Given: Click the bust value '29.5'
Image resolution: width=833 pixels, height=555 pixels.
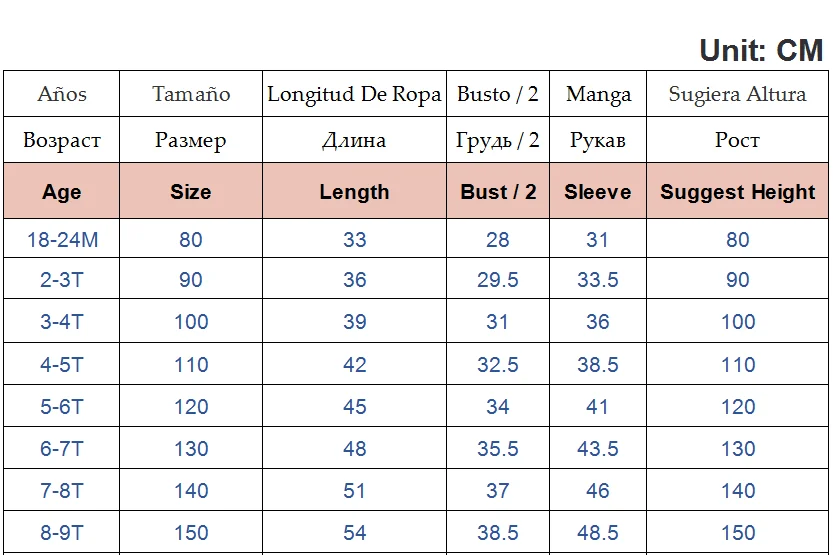Looking at the screenshot, I should tap(498, 280).
